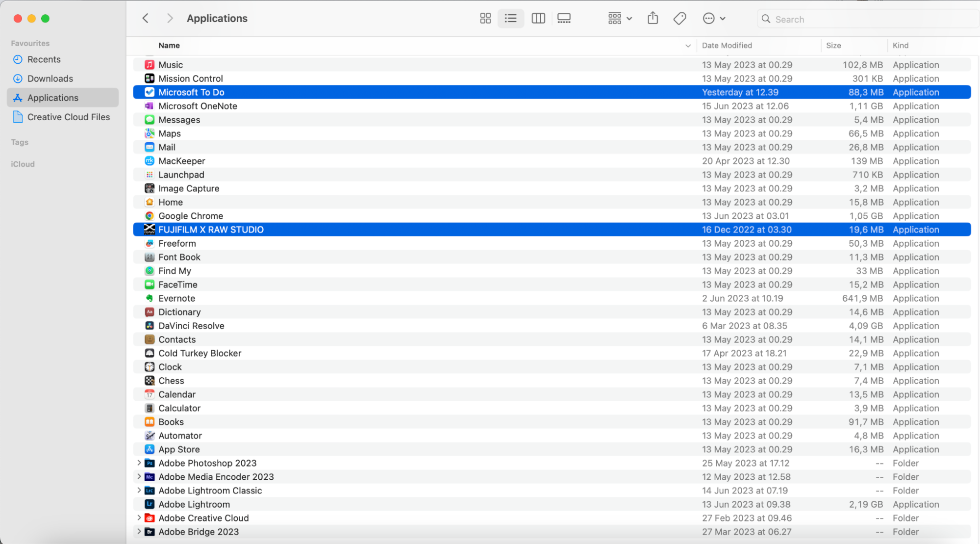Expand the Adobe Bridge 2023 folder

pos(139,532)
